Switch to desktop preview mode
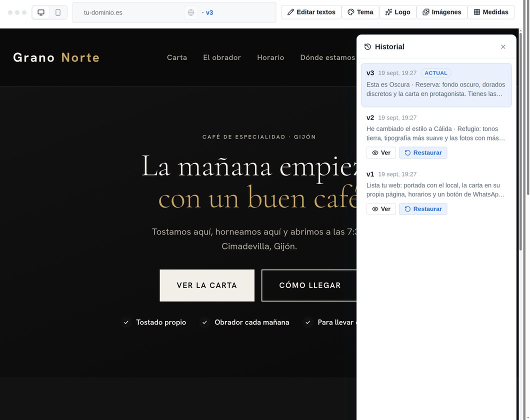 coord(41,12)
